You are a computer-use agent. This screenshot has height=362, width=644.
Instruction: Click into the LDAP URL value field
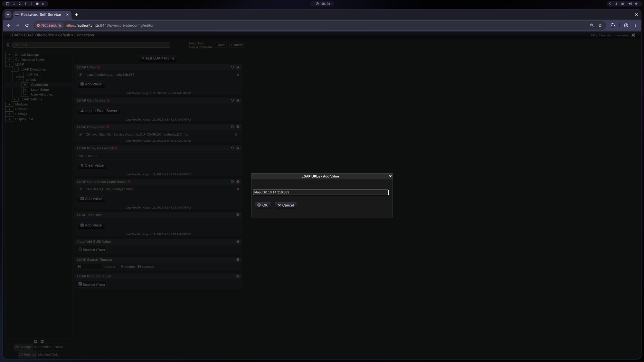point(321,192)
